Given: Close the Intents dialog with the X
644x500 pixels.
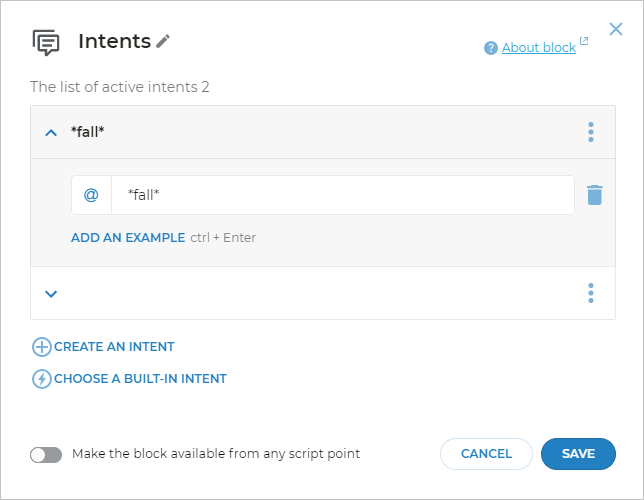Looking at the screenshot, I should point(616,30).
